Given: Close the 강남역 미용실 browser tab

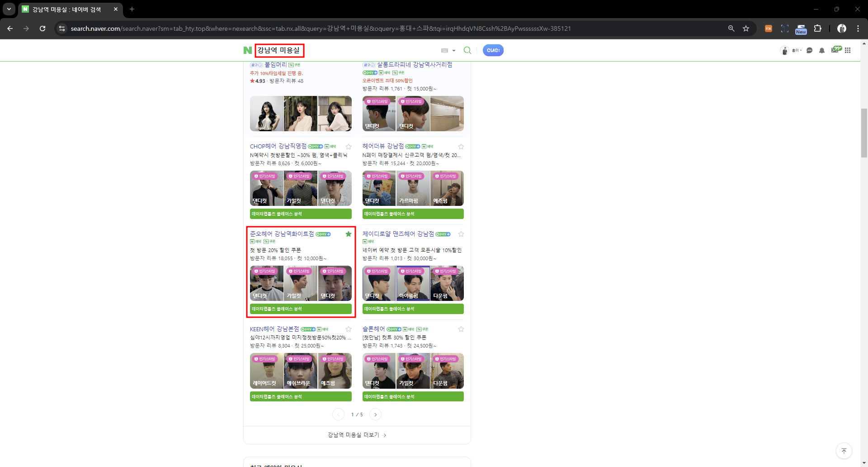Looking at the screenshot, I should [x=116, y=9].
